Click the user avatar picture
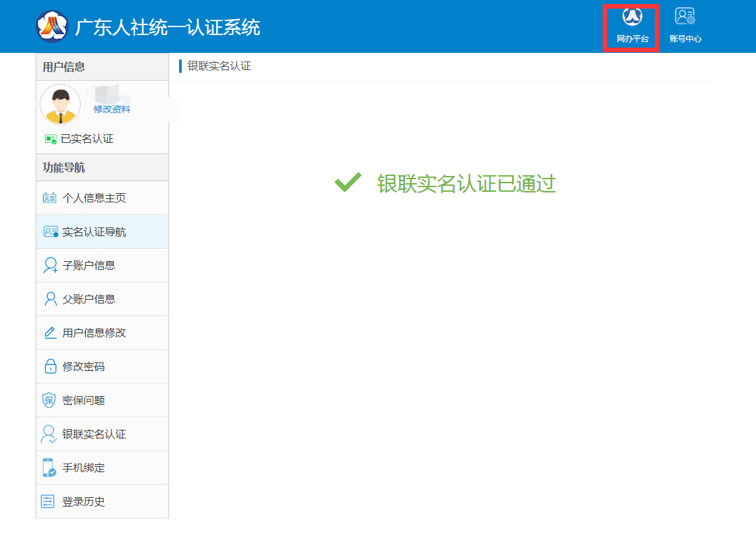Viewport: 756px width, 533px height. [60, 104]
